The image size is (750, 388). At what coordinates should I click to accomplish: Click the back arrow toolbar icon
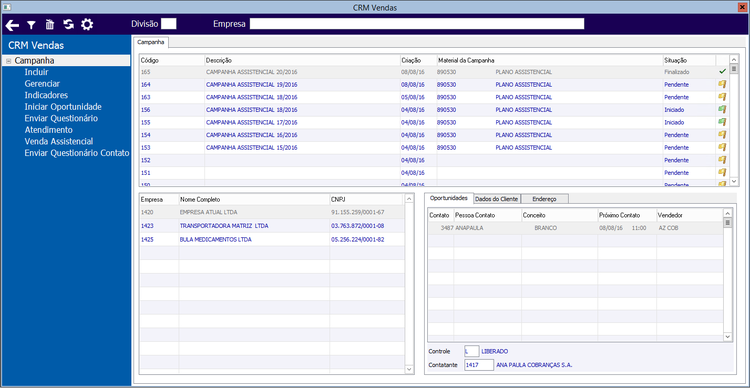click(12, 25)
